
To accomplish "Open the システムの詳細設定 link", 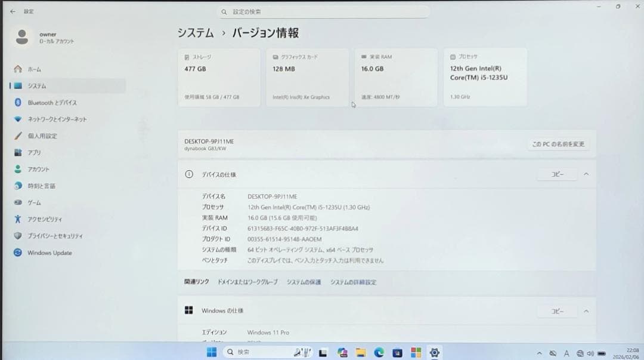I will click(353, 282).
